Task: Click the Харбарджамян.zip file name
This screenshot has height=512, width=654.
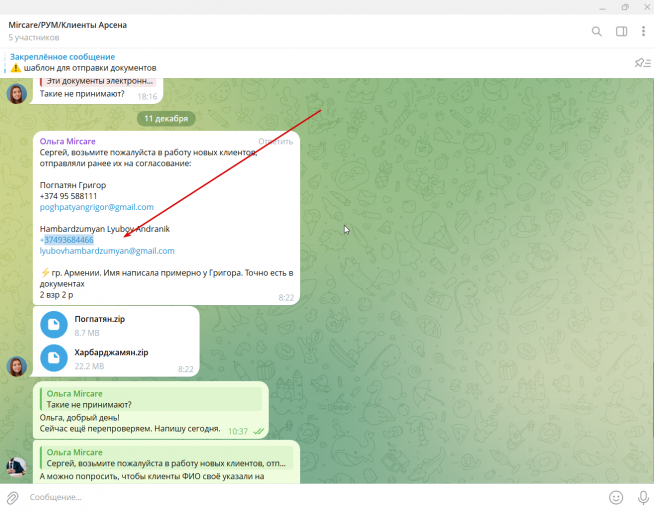Action: click(111, 353)
